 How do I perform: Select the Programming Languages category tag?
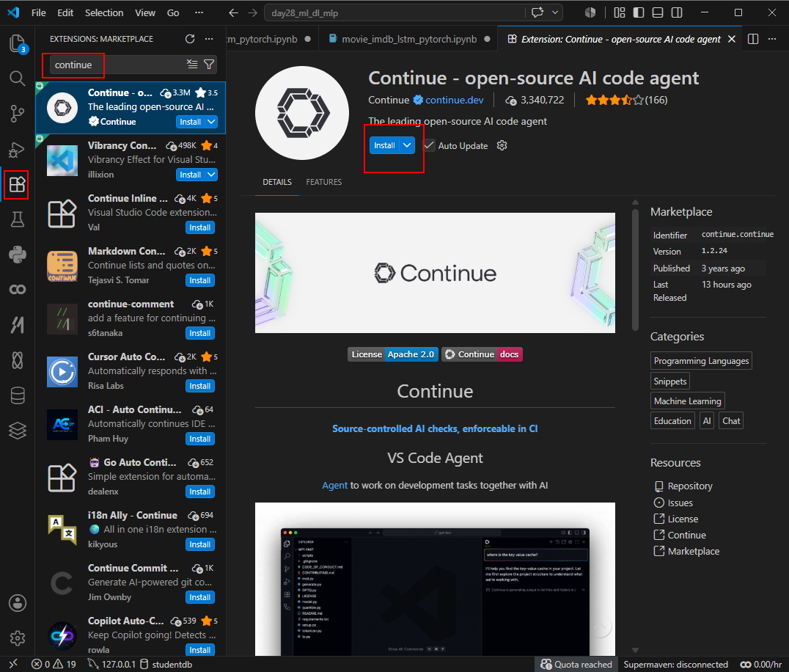pyautogui.click(x=701, y=361)
